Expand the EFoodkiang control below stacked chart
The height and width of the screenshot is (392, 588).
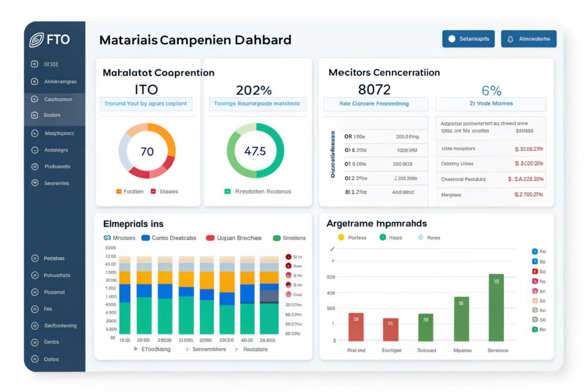[x=136, y=349]
